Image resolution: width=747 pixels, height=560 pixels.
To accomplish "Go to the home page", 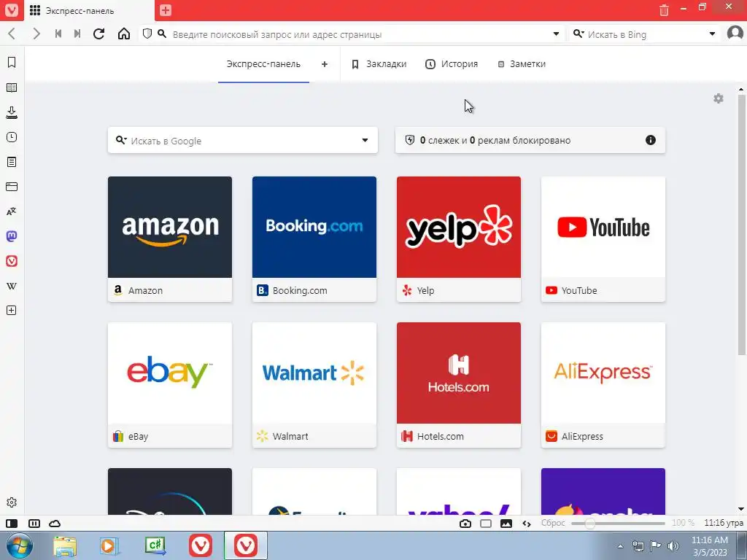I will (124, 34).
